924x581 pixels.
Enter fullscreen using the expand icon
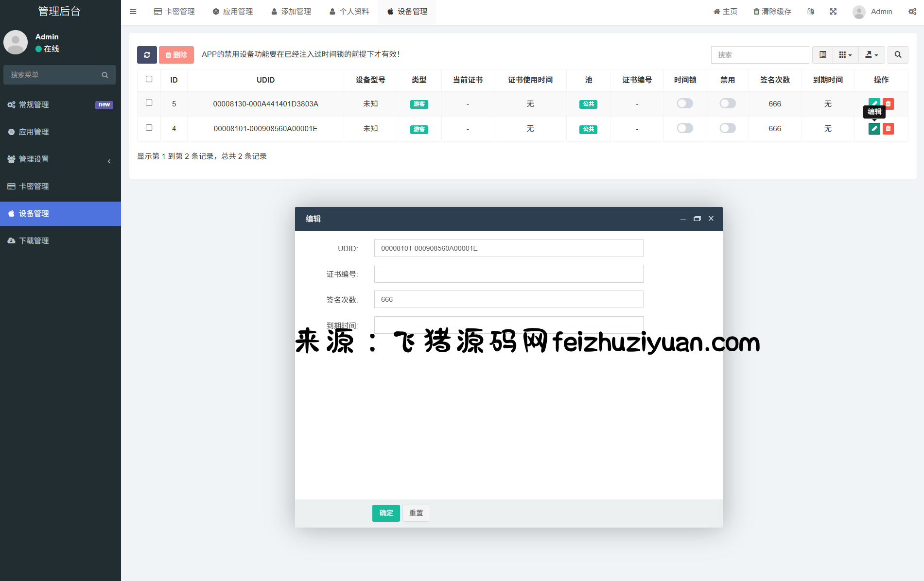click(x=833, y=12)
